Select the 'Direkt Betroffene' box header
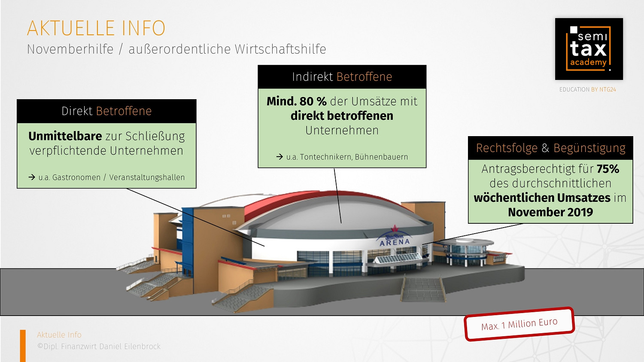Viewport: 644px width, 362px height. click(106, 111)
